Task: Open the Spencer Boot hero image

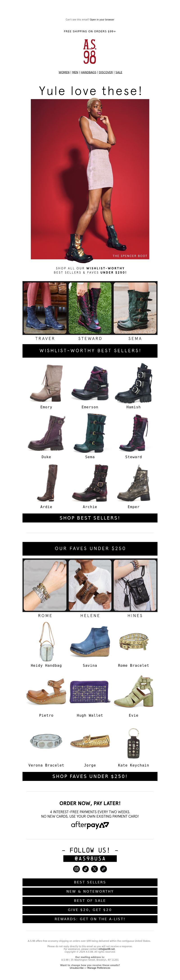Action: tap(90, 179)
